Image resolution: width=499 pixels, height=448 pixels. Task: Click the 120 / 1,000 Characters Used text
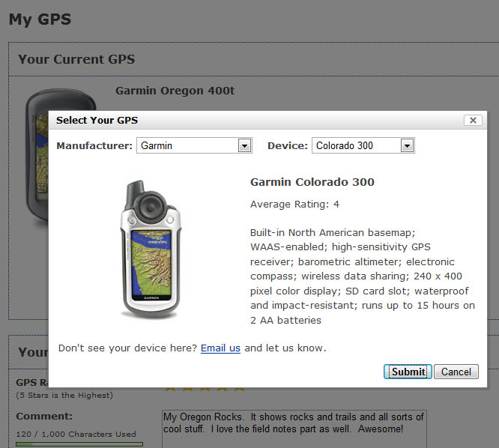[x=76, y=434]
